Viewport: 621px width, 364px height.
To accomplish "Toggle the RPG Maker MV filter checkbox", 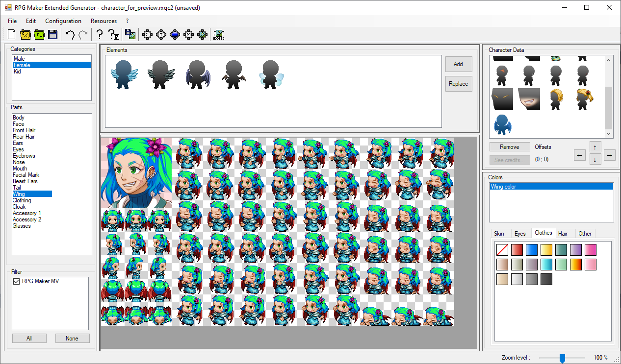I will 17,281.
